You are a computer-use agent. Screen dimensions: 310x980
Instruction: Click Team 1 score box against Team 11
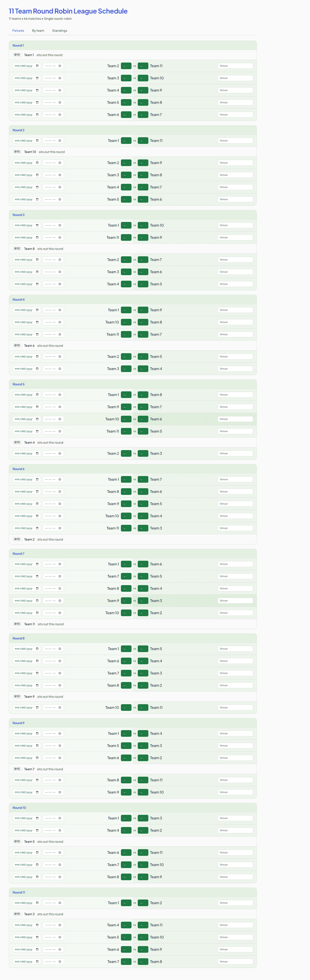pos(126,140)
